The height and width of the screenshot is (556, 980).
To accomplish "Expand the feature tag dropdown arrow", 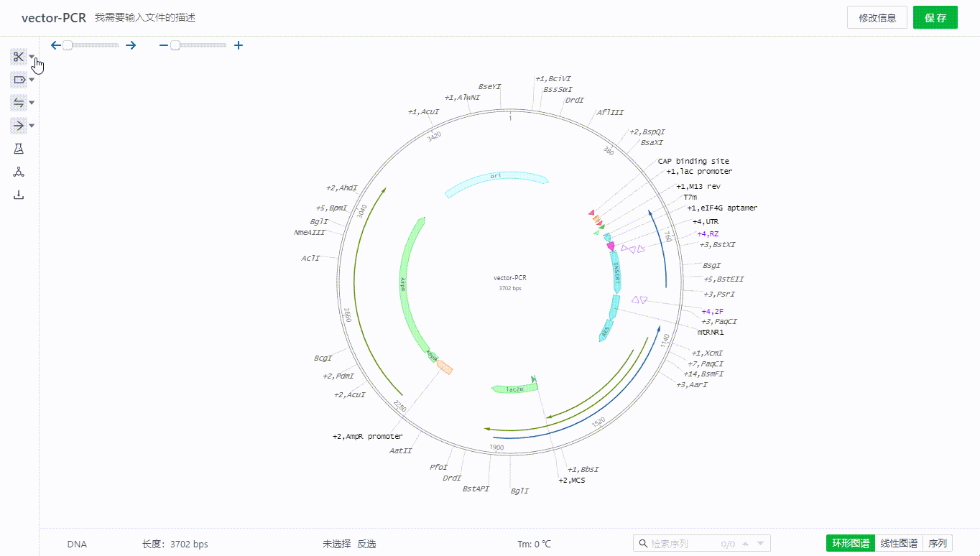I will pos(32,80).
